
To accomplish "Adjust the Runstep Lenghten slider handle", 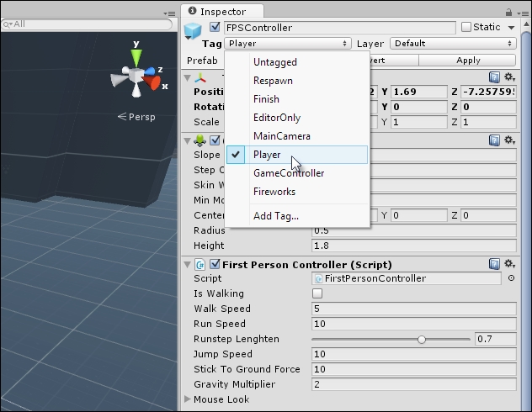I will click(422, 339).
